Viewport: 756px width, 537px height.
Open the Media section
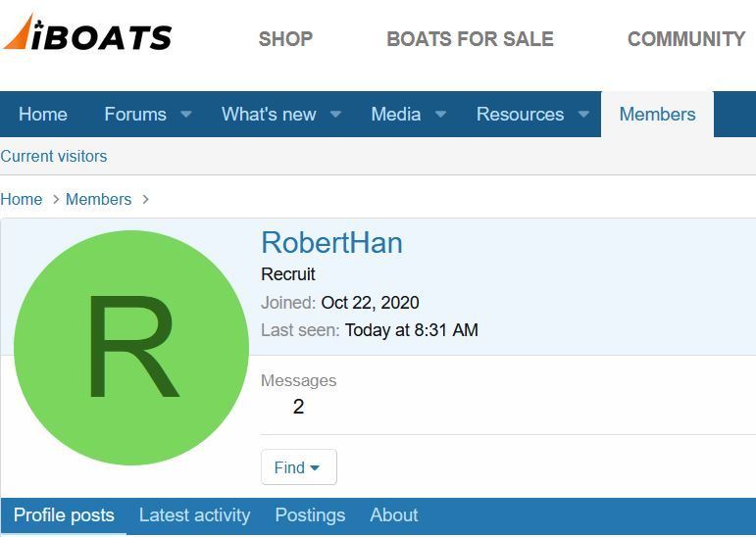(396, 115)
